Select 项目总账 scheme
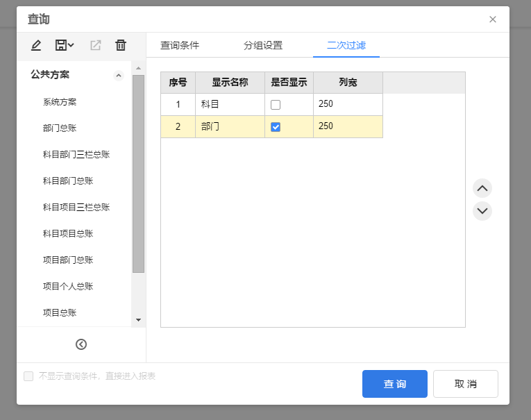 pos(60,312)
